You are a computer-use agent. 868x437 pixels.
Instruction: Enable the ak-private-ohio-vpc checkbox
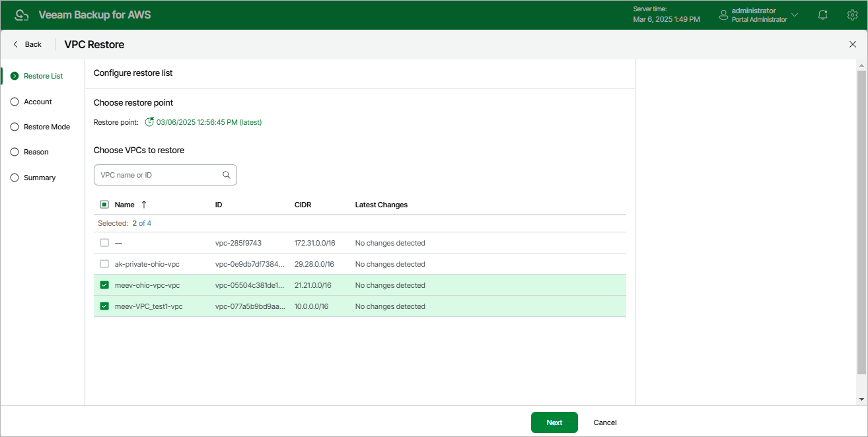104,263
